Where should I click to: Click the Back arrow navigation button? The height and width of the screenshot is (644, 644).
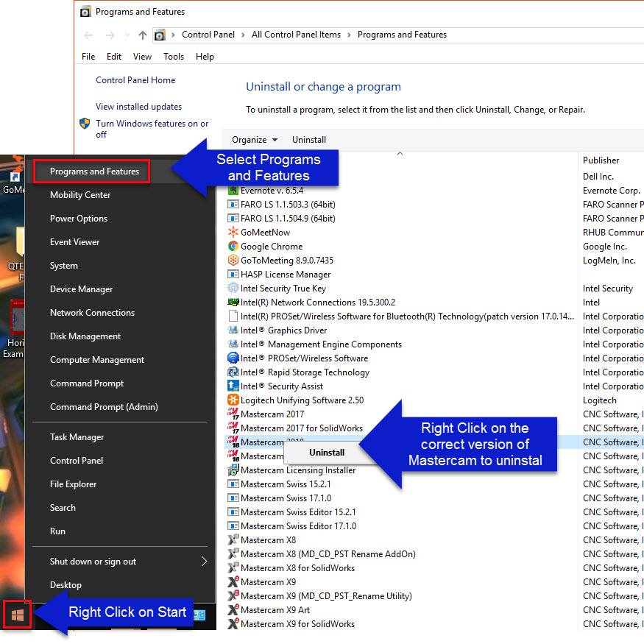coord(88,35)
